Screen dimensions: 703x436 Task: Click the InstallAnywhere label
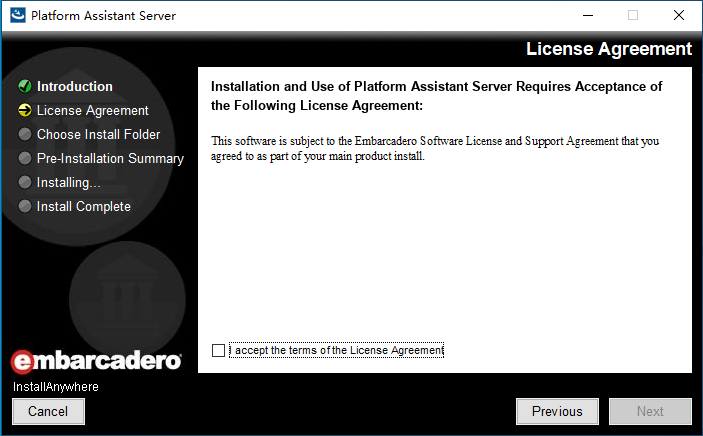(x=56, y=387)
